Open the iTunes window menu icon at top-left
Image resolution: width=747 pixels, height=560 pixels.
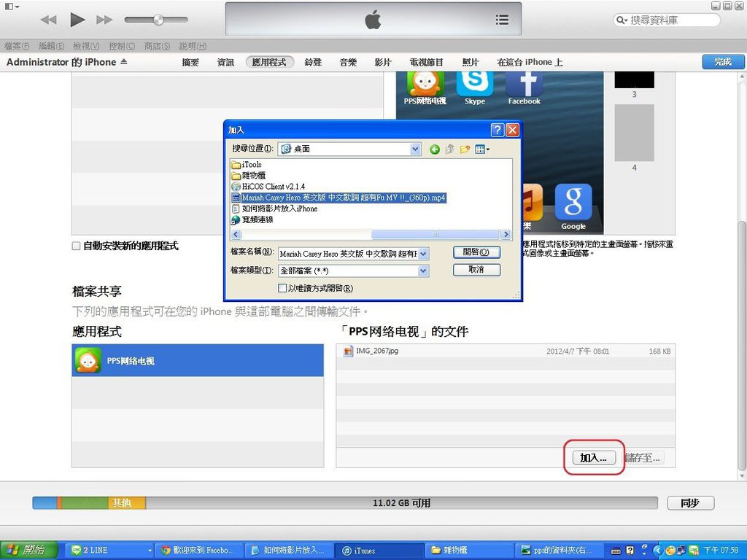[x=12, y=6]
